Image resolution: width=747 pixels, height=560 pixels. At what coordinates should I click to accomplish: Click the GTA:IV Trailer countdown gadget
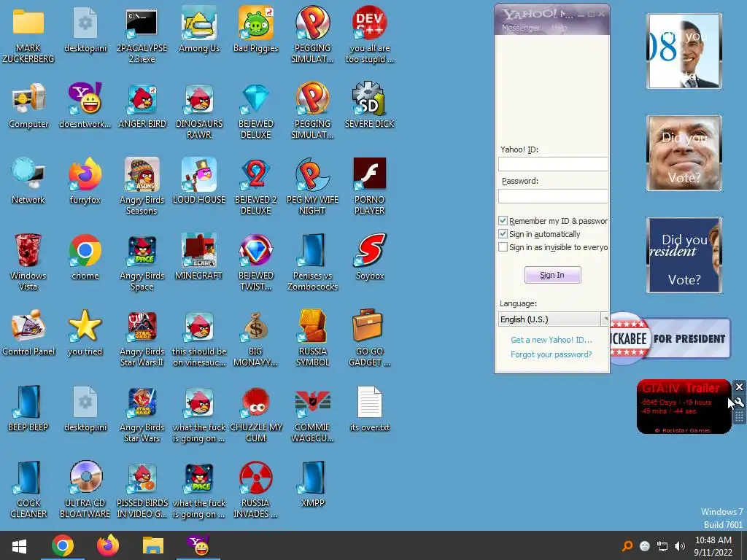click(684, 407)
